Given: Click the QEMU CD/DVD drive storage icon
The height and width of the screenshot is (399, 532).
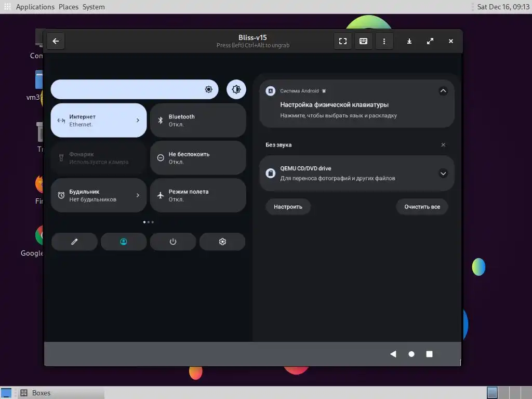Looking at the screenshot, I should coord(270,174).
